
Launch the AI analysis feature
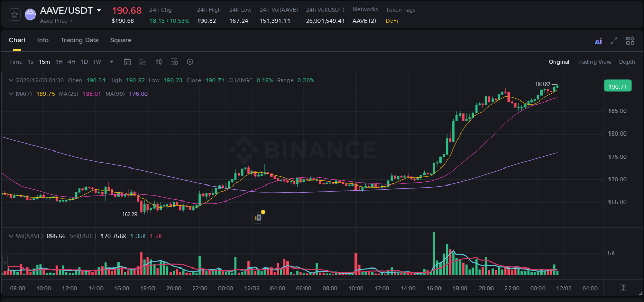point(598,40)
